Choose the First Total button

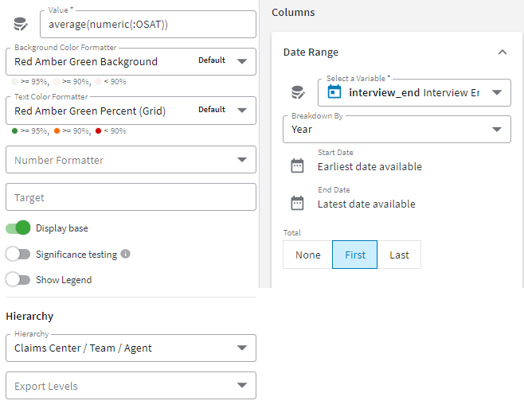(355, 255)
